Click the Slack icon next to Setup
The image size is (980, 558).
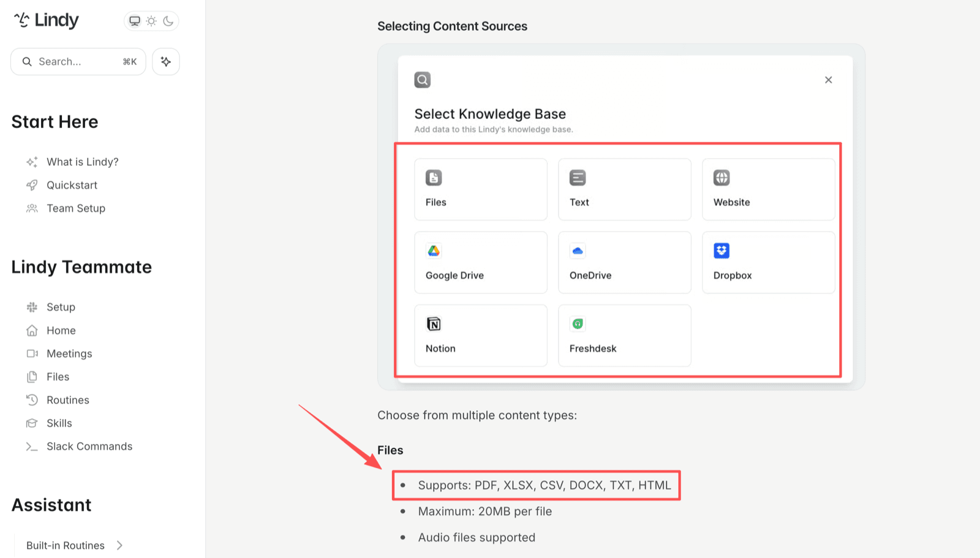pos(32,307)
